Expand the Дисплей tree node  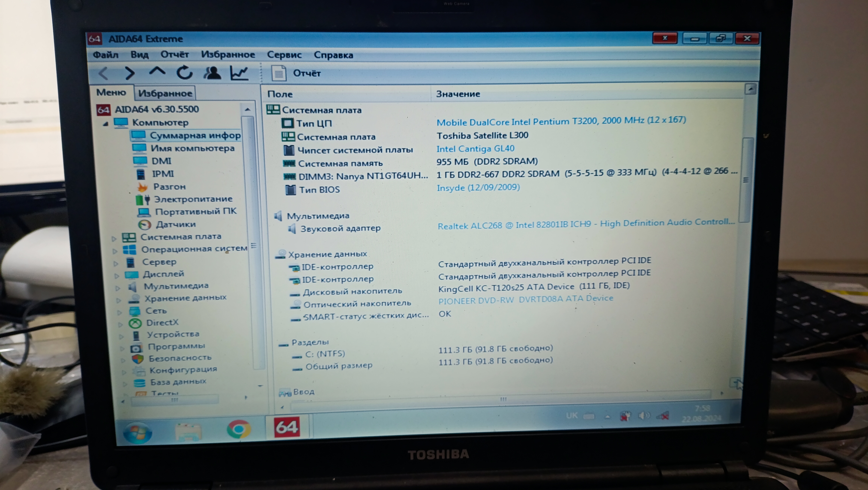pyautogui.click(x=117, y=276)
